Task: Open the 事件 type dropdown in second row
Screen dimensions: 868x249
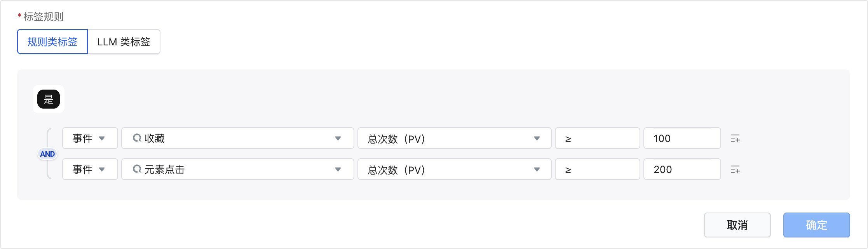Action: (x=90, y=169)
